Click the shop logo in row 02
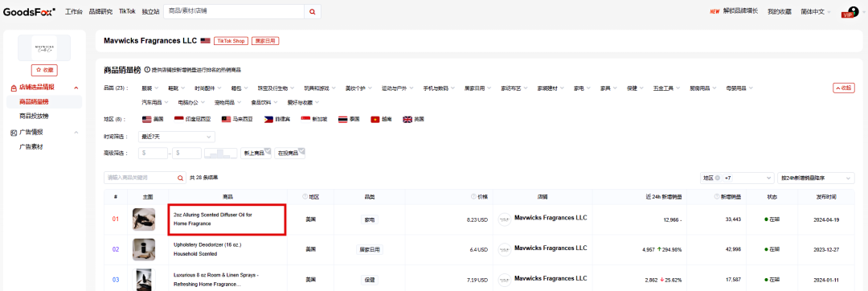 tap(504, 249)
